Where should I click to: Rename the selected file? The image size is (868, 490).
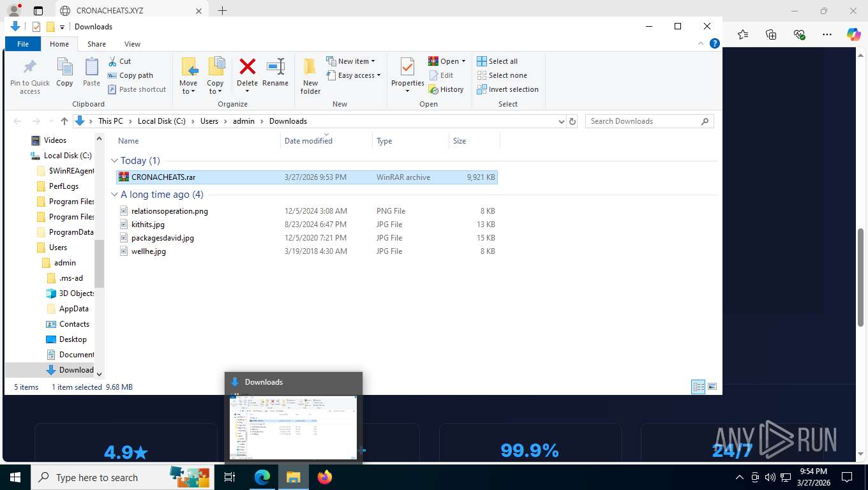pos(275,72)
